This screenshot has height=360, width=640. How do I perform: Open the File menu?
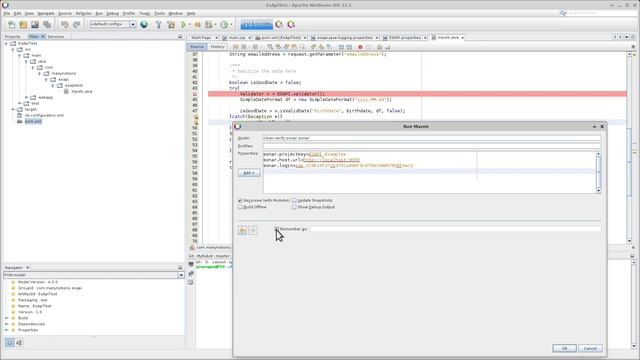pyautogui.click(x=7, y=13)
